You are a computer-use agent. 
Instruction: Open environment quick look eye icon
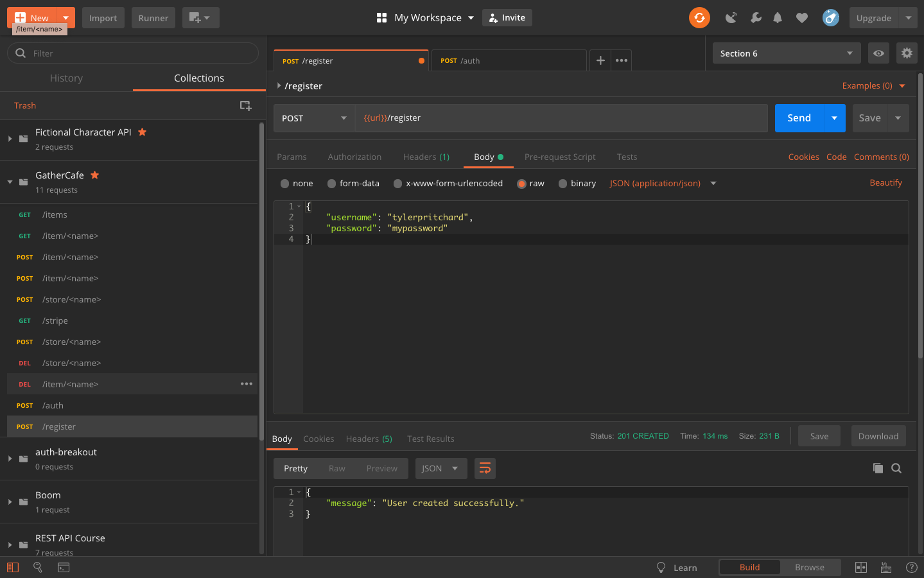[x=878, y=53]
